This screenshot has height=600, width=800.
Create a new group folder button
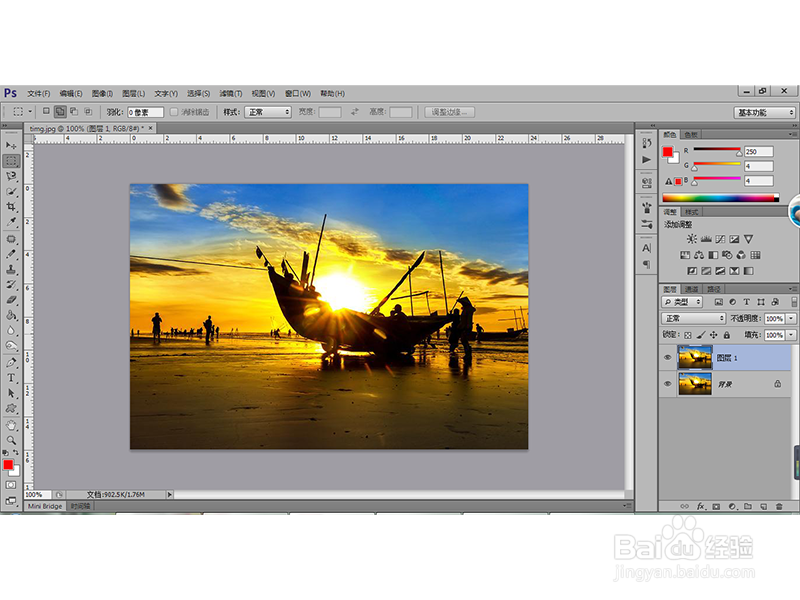(x=748, y=507)
